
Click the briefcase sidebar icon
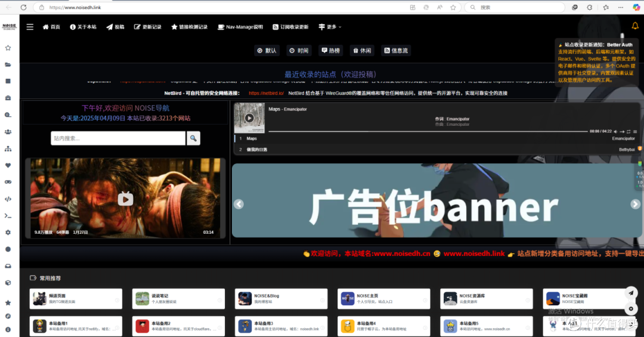tap(8, 98)
